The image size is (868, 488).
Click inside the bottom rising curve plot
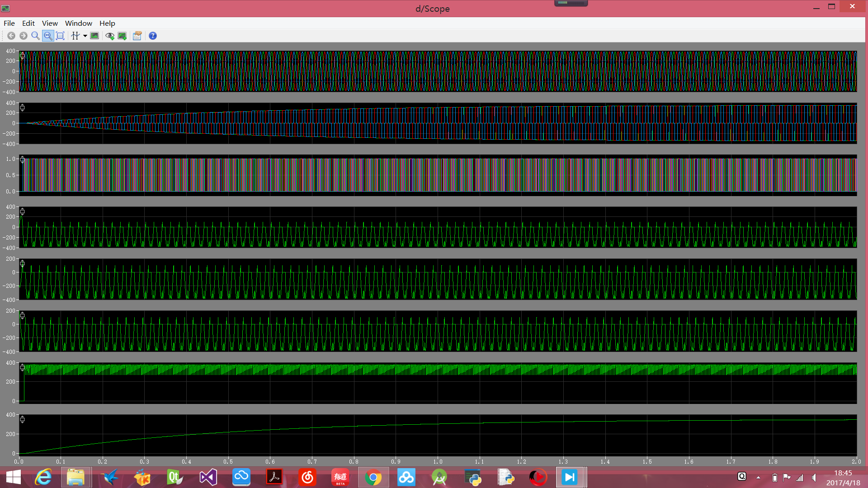coord(438,435)
